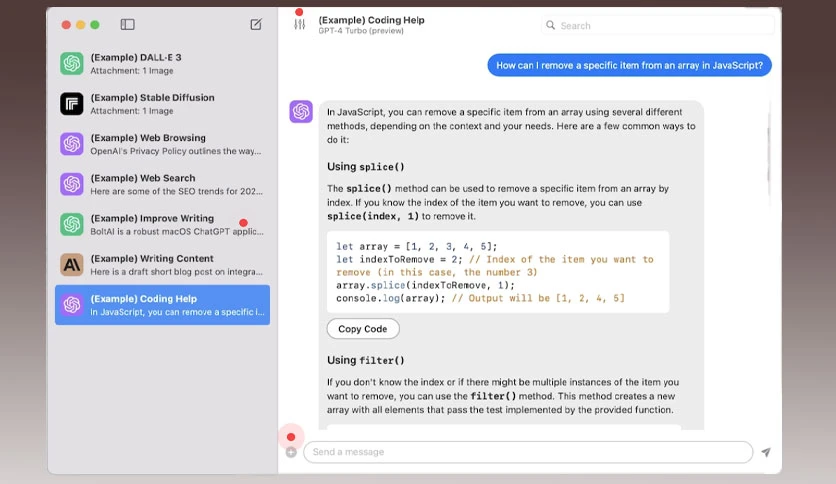
Task: Select the (Example) Web Search conversation
Action: click(163, 184)
